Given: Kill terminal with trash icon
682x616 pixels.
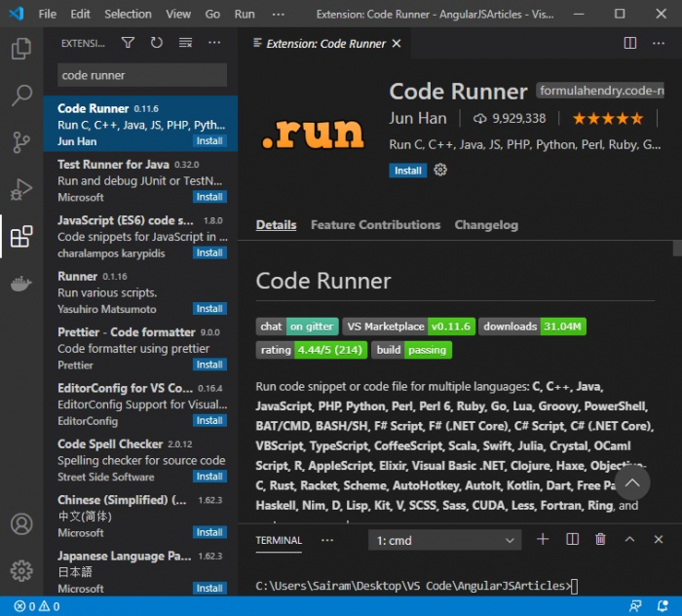Looking at the screenshot, I should 600,540.
